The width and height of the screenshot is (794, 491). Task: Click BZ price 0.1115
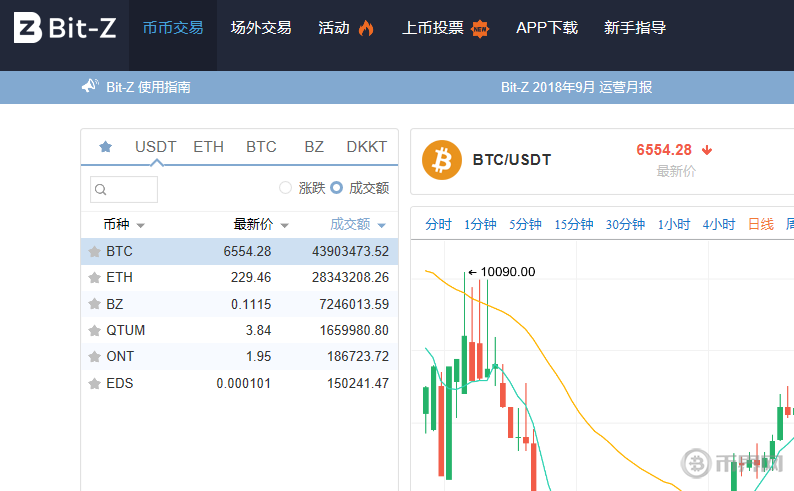click(251, 304)
